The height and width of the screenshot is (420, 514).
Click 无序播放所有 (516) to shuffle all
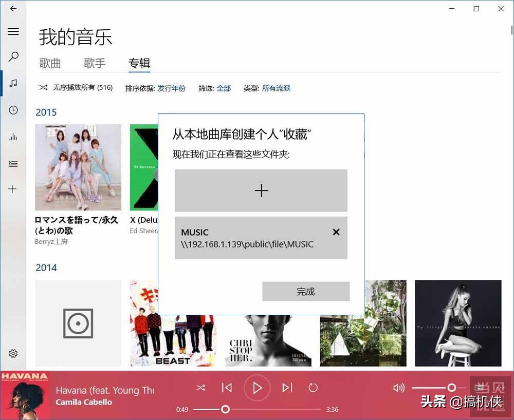pyautogui.click(x=75, y=87)
